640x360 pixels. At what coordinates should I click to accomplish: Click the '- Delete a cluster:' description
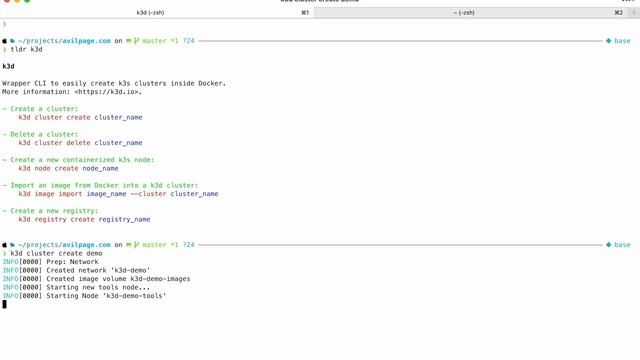click(x=40, y=134)
